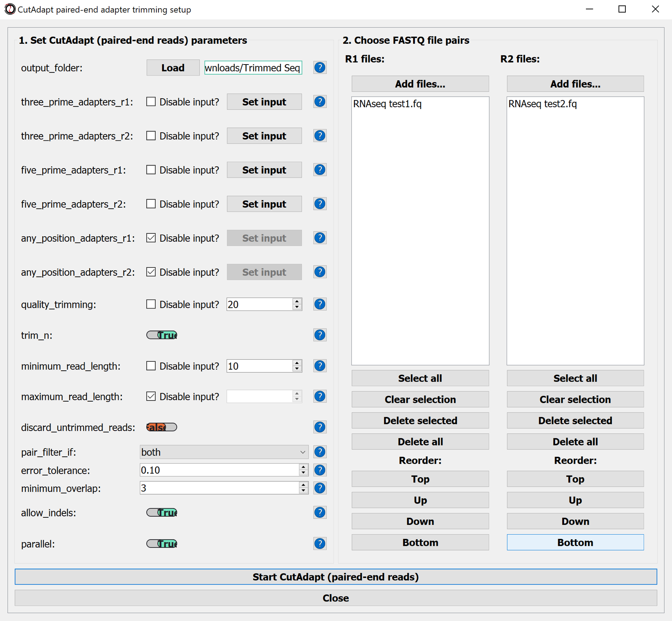The width and height of the screenshot is (672, 621).
Task: Click the output_folder path field
Action: (x=253, y=68)
